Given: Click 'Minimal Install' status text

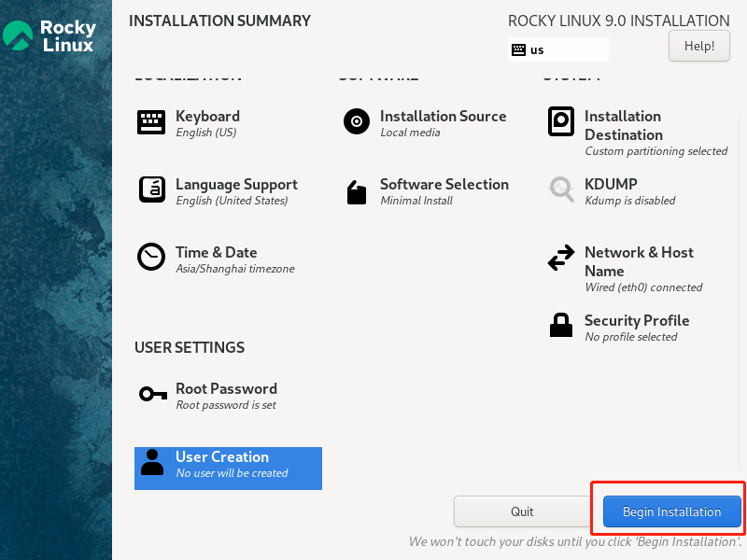Looking at the screenshot, I should pos(416,201).
